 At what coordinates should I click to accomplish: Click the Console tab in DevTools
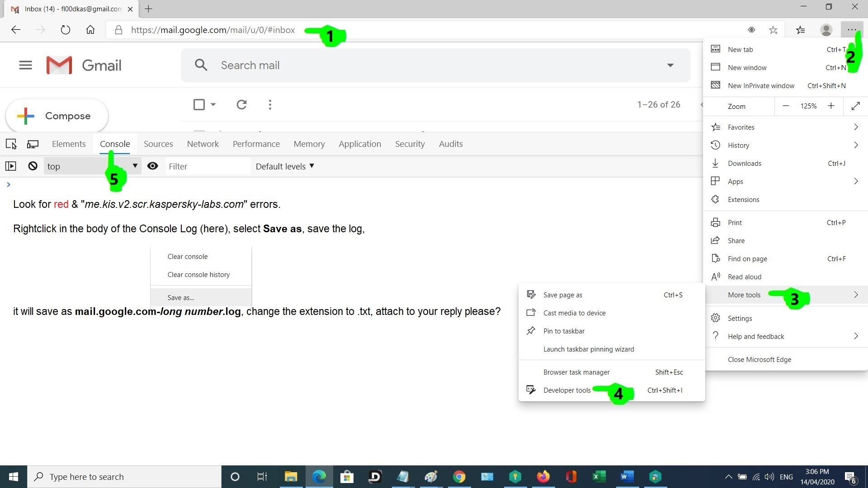pyautogui.click(x=115, y=143)
